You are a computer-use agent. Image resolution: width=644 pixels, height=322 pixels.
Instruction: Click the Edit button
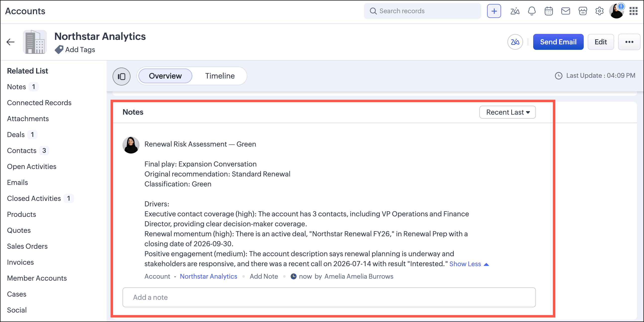[x=600, y=42]
